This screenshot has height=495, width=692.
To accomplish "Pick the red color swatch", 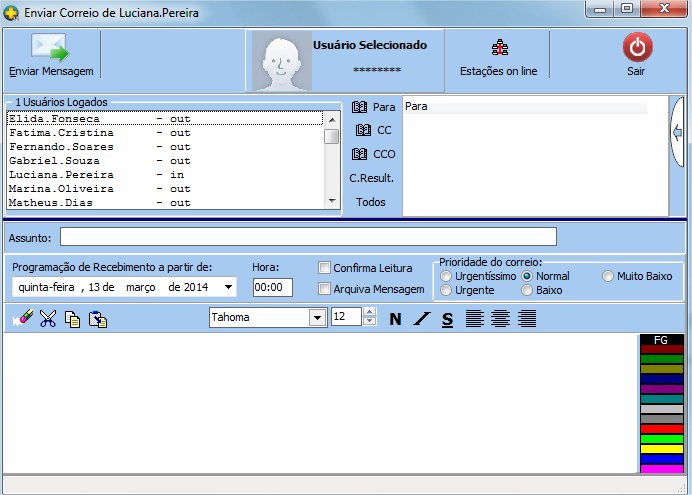I will (x=661, y=429).
